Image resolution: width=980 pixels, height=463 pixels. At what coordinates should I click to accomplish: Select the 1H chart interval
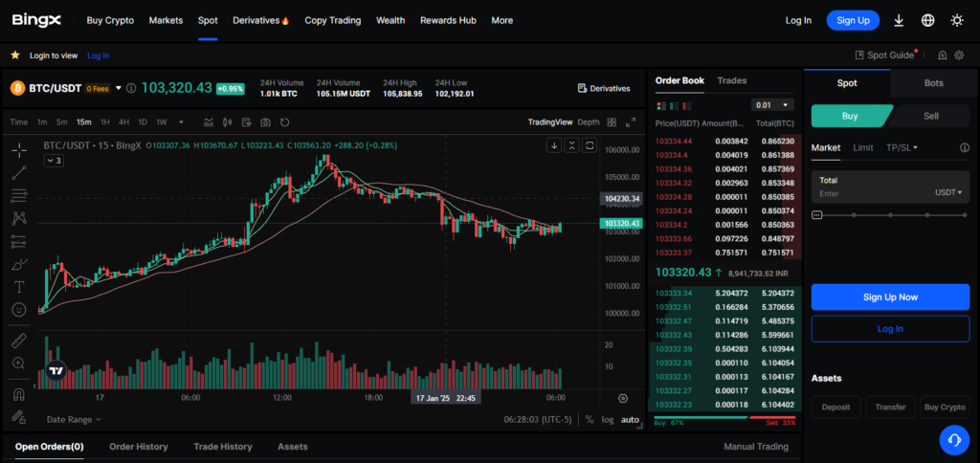point(105,121)
